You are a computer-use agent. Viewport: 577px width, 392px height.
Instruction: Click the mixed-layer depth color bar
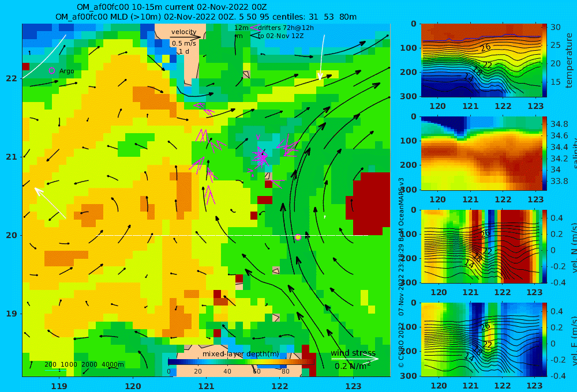point(241,362)
